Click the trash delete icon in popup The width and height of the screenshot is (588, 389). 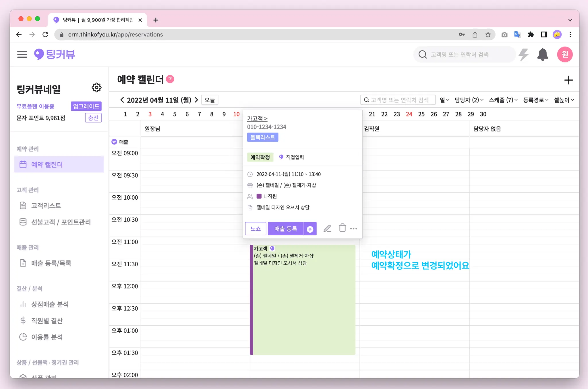click(342, 228)
